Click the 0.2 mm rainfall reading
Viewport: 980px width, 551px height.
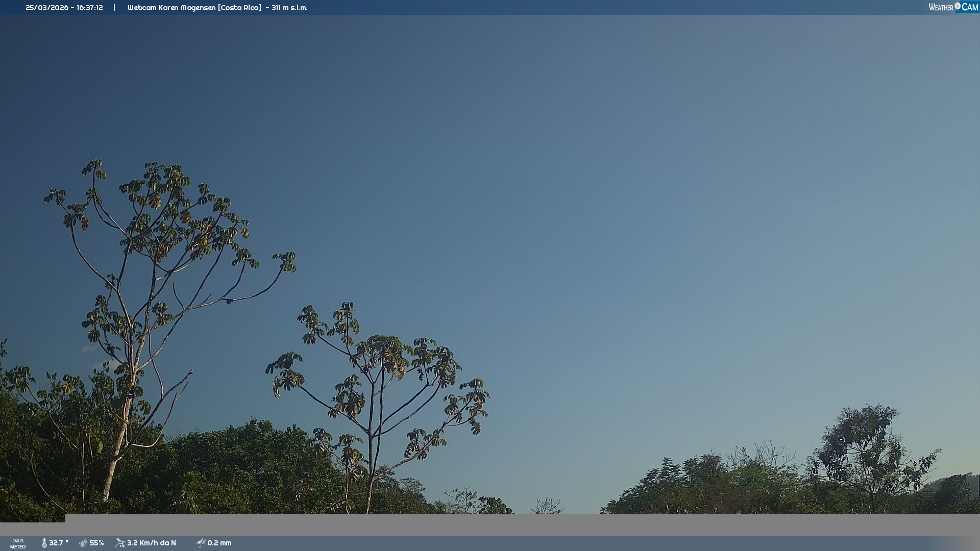pyautogui.click(x=219, y=543)
